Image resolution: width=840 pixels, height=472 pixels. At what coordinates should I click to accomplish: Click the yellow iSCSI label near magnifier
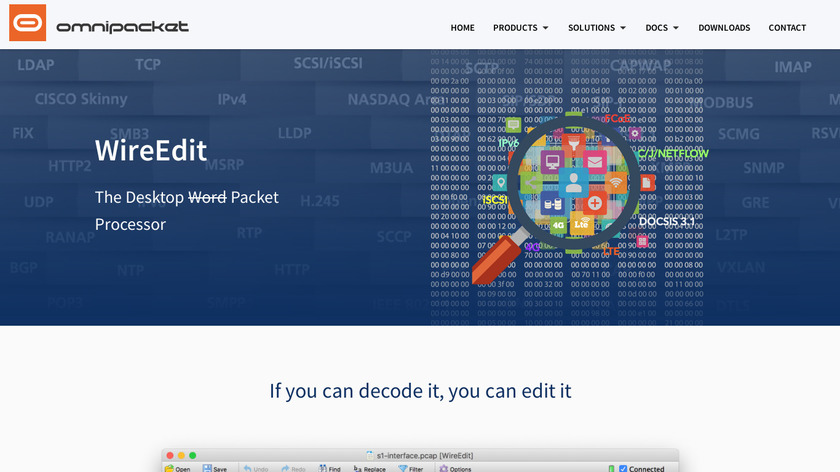click(494, 200)
